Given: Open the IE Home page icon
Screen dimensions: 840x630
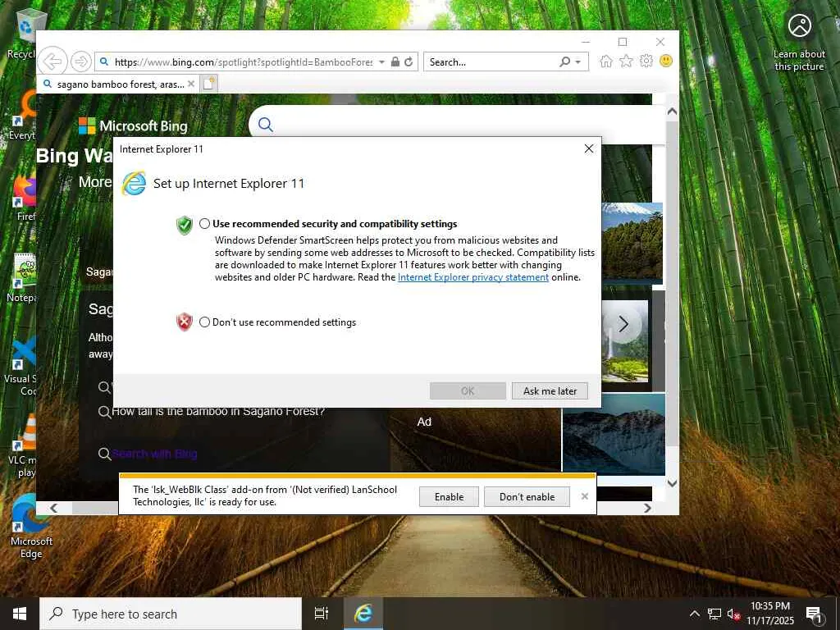Looking at the screenshot, I should pyautogui.click(x=606, y=61).
